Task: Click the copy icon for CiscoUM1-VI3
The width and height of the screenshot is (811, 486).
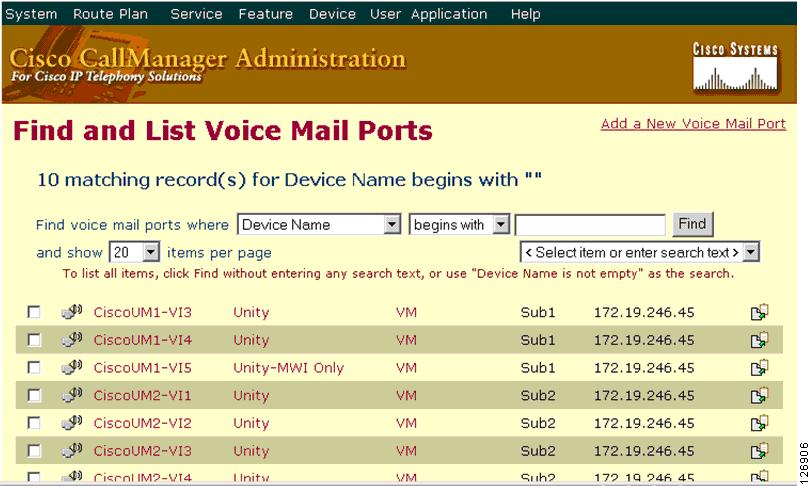Action: click(759, 312)
